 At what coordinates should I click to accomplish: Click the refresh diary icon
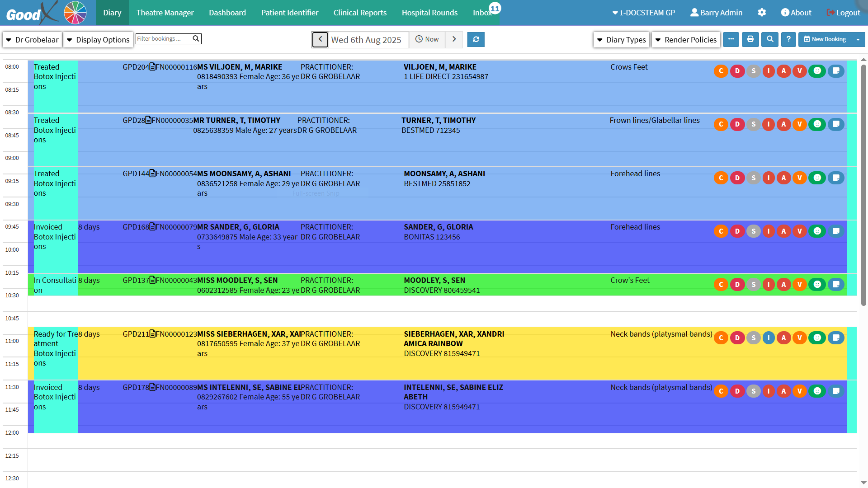(x=476, y=39)
